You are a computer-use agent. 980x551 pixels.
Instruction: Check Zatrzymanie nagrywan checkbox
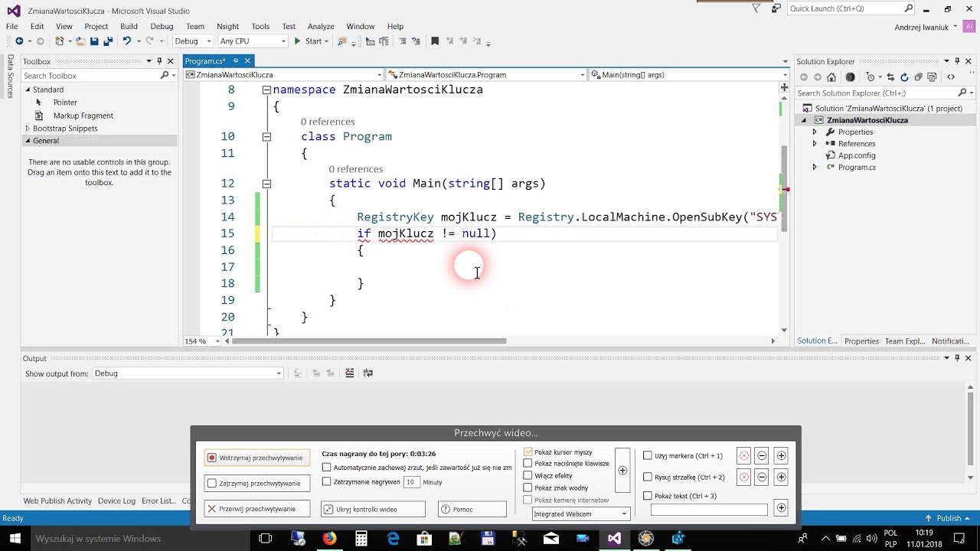coord(327,482)
